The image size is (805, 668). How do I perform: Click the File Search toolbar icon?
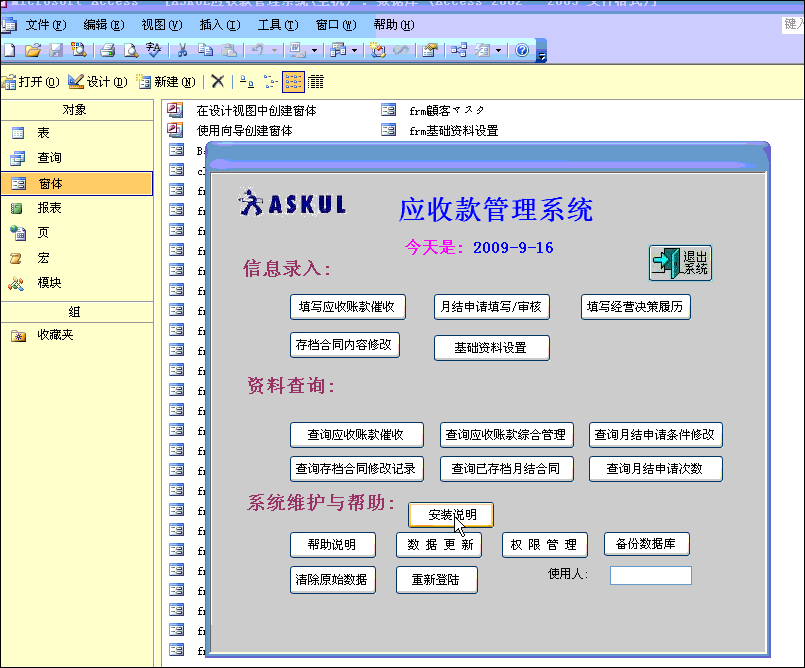pos(79,50)
